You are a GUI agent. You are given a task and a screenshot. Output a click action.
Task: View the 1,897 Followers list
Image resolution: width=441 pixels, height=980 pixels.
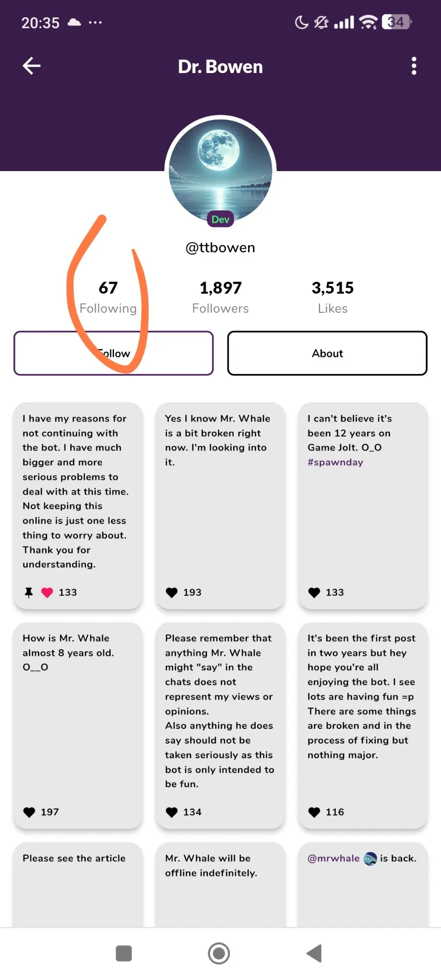pyautogui.click(x=220, y=297)
